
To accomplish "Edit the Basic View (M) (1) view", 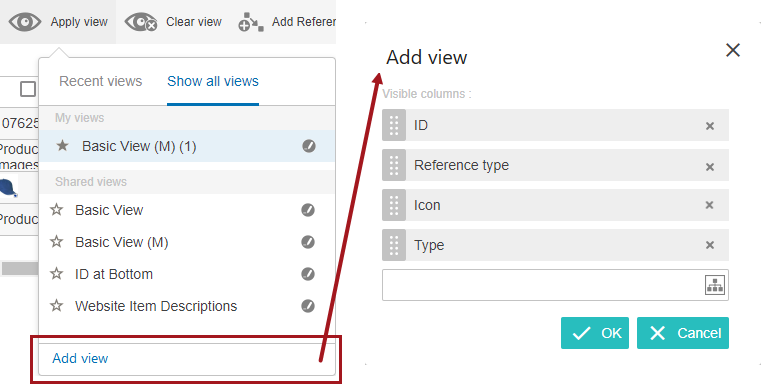I will tap(309, 146).
